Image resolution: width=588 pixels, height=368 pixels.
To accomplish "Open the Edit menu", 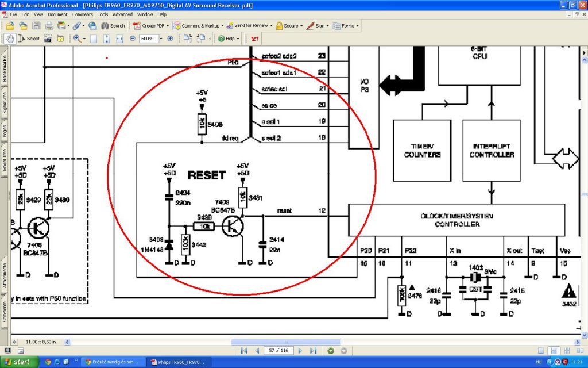I will click(x=25, y=14).
